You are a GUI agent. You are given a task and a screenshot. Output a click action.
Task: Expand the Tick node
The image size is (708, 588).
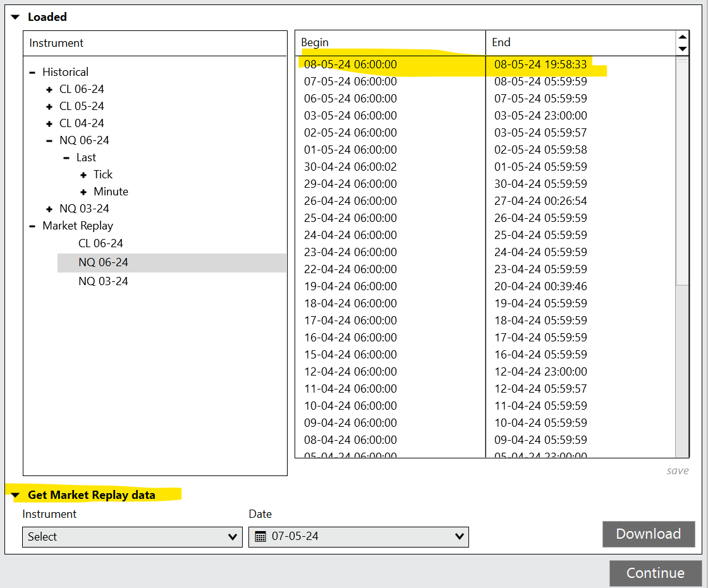83,175
